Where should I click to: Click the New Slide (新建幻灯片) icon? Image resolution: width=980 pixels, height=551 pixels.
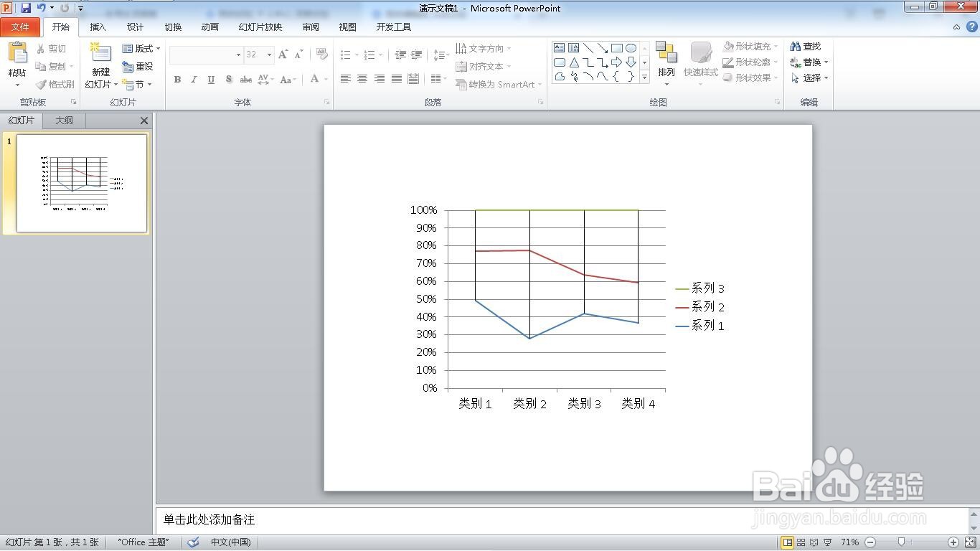point(100,53)
